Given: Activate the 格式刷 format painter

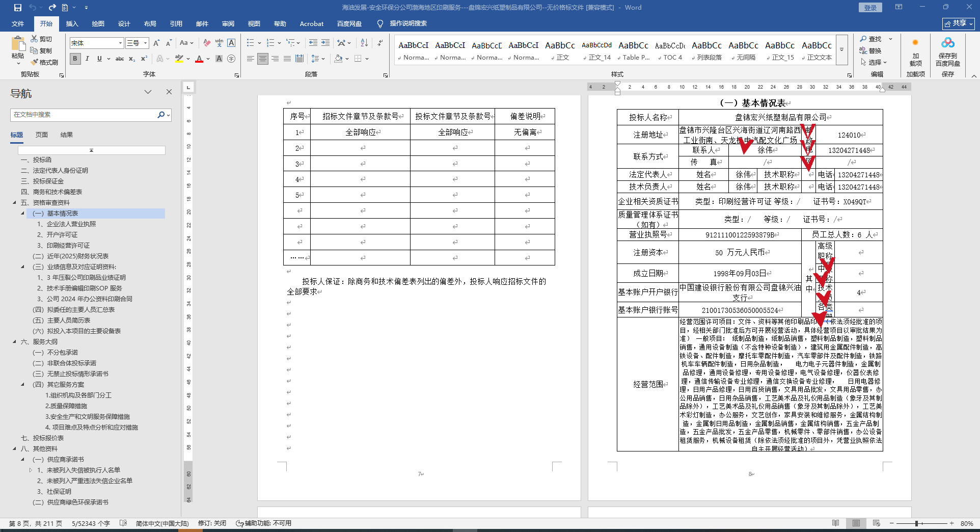Looking at the screenshot, I should [x=44, y=62].
